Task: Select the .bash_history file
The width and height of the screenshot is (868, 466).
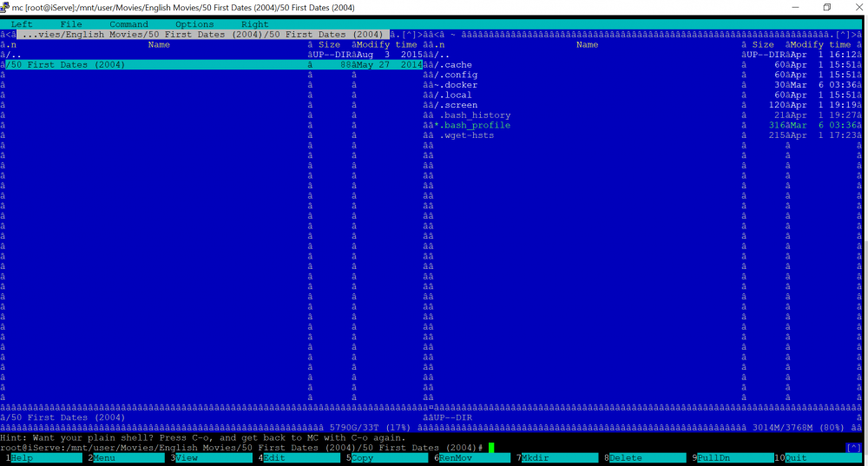Action: pos(475,115)
